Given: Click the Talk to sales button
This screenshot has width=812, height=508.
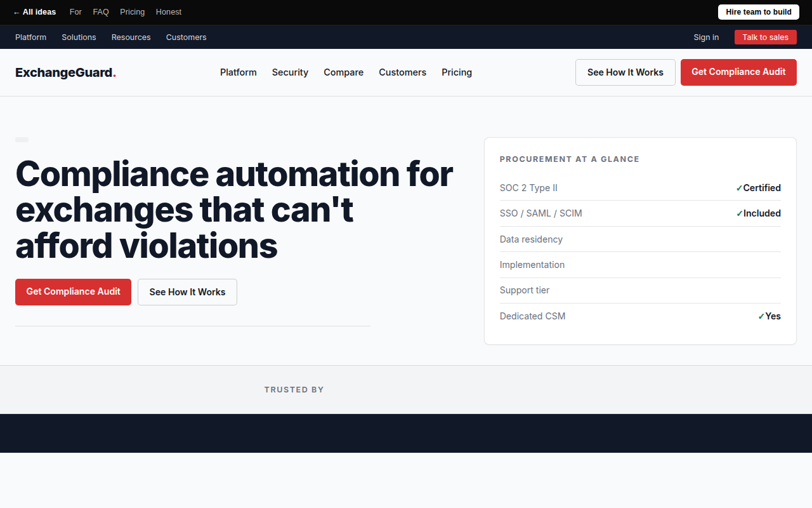Looking at the screenshot, I should 766,37.
